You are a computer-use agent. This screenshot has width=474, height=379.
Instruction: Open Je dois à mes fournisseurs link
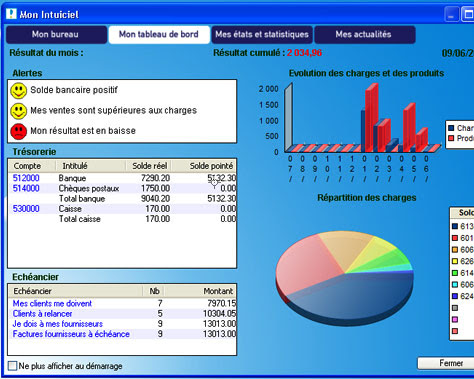[x=58, y=324]
